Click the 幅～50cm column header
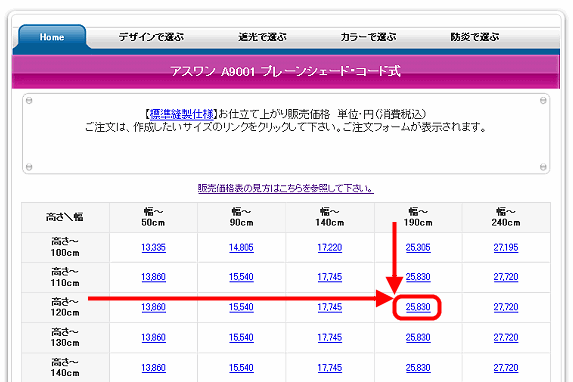 pyautogui.click(x=153, y=217)
